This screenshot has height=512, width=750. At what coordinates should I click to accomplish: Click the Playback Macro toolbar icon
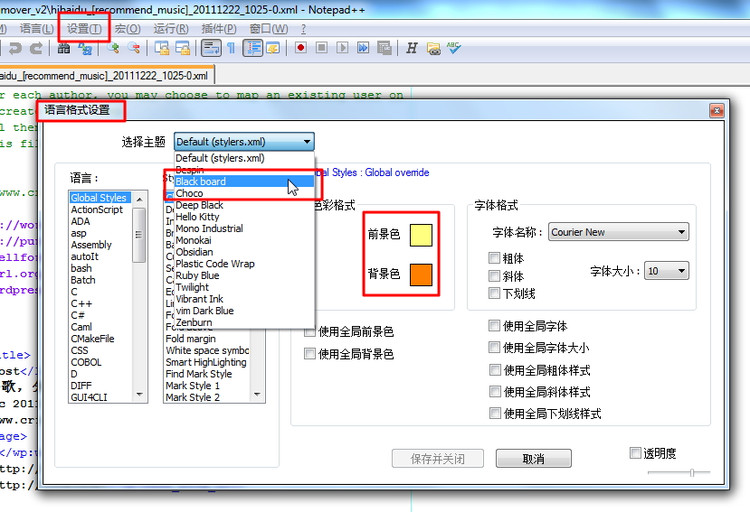coord(343,47)
